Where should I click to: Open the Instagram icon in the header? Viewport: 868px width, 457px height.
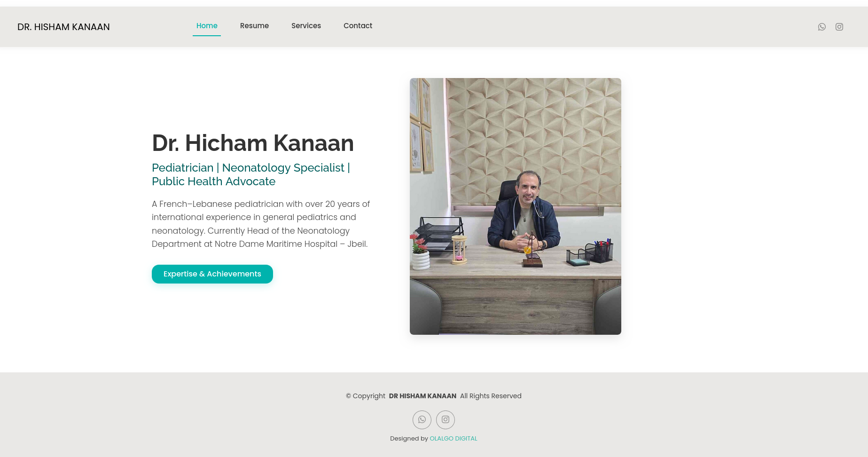pos(839,27)
